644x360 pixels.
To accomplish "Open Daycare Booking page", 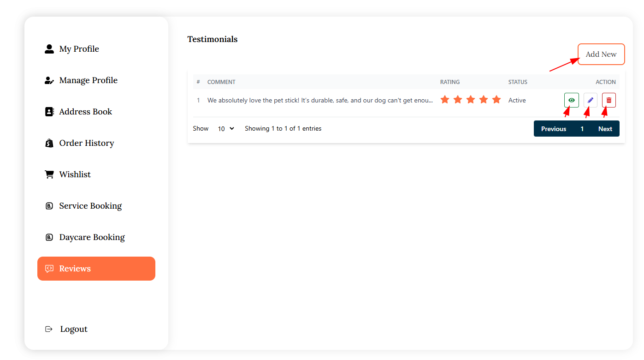I will pos(92,237).
